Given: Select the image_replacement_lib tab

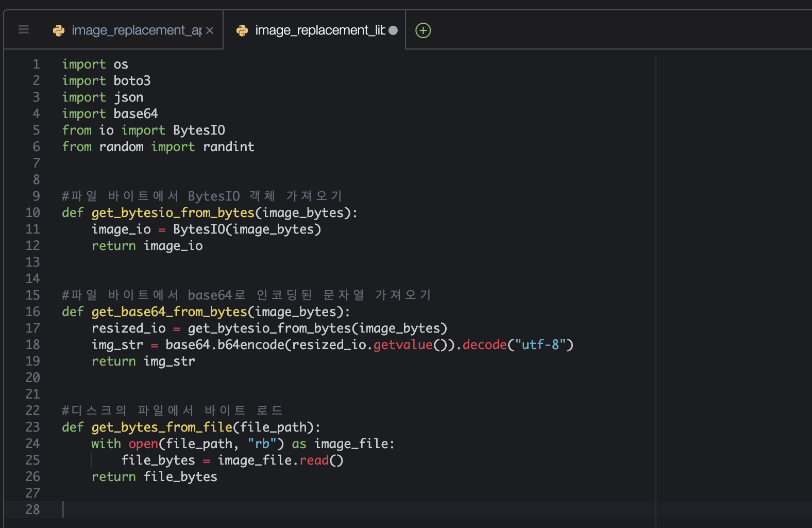Looking at the screenshot, I should (314, 30).
